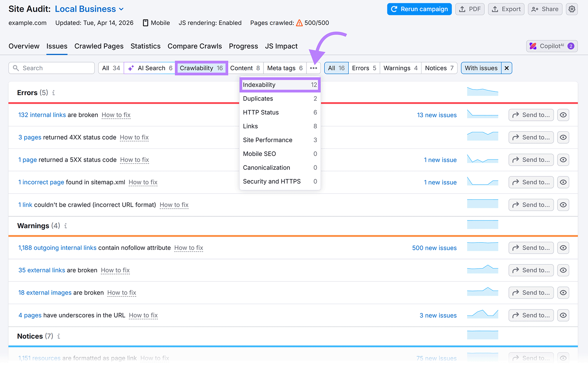Open the settings gear in the top right
The image size is (588, 367).
572,9
